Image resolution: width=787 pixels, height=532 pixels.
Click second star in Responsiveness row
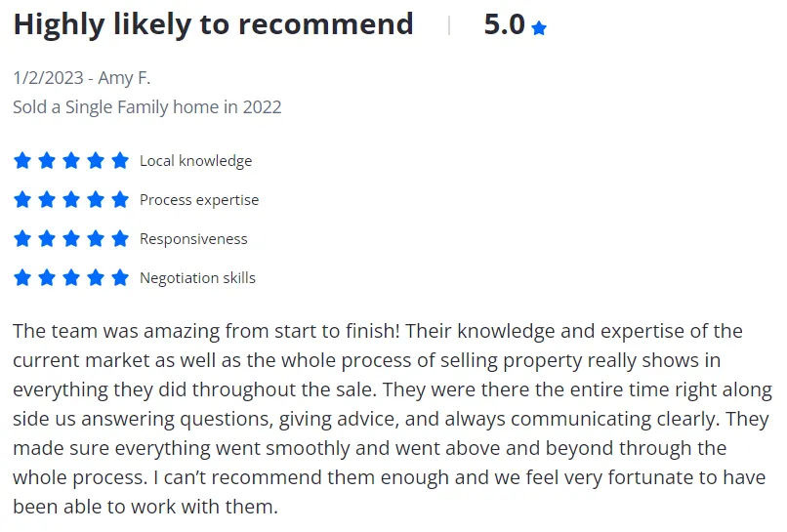(47, 238)
